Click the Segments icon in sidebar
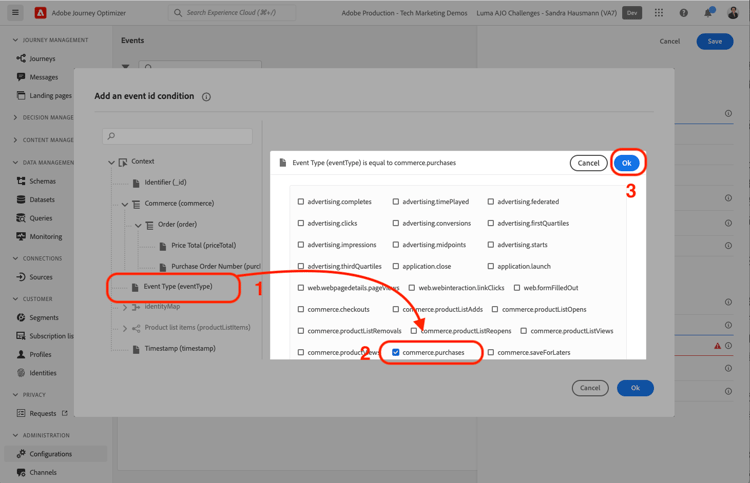Image resolution: width=750 pixels, height=483 pixels. 21,317
